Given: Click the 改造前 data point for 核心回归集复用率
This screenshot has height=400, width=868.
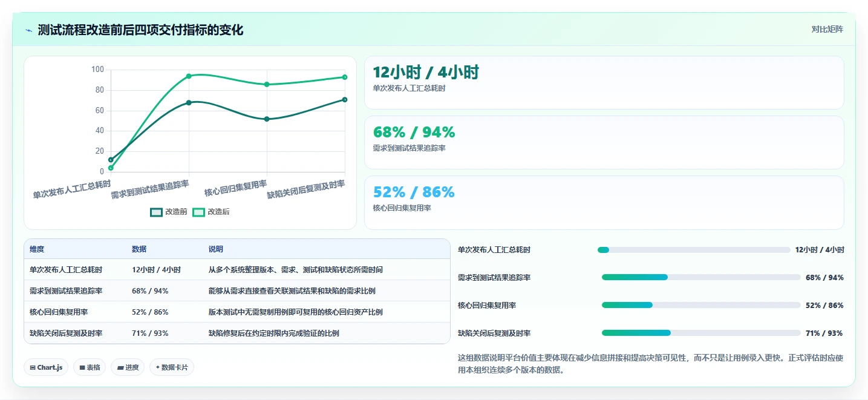Looking at the screenshot, I should tap(267, 119).
